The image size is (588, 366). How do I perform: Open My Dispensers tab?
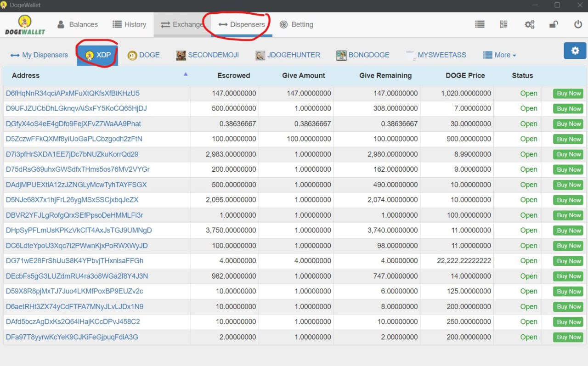(39, 55)
